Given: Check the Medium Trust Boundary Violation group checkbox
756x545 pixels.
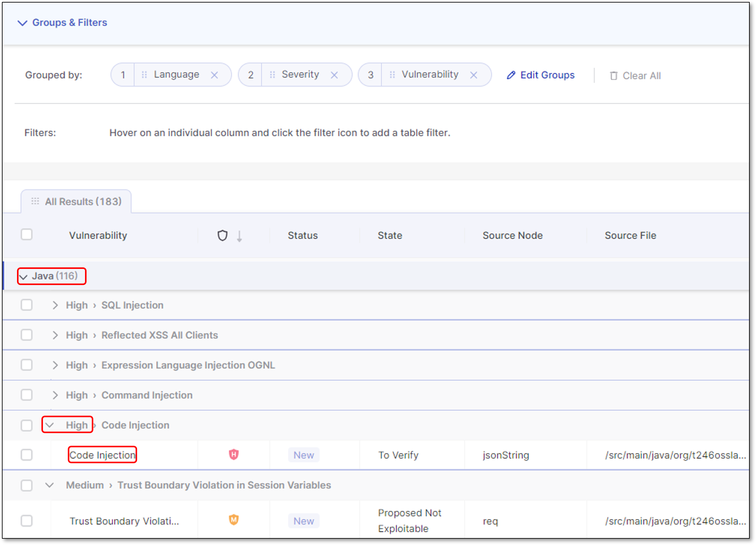Looking at the screenshot, I should 27,485.
